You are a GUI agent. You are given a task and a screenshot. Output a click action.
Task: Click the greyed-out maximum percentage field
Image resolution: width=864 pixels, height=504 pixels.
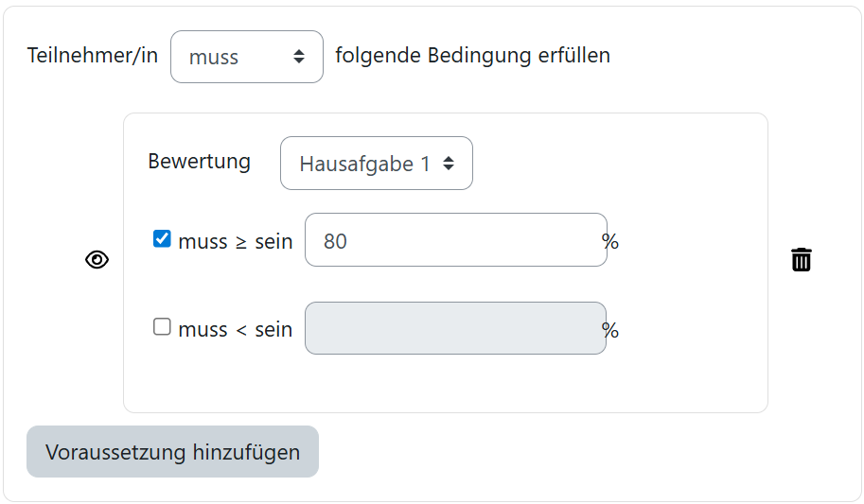455,328
